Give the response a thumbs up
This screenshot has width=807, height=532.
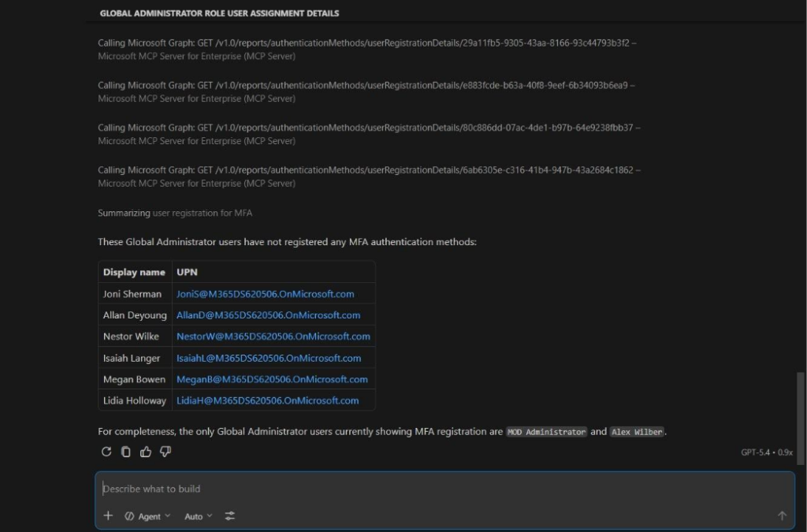click(x=146, y=452)
